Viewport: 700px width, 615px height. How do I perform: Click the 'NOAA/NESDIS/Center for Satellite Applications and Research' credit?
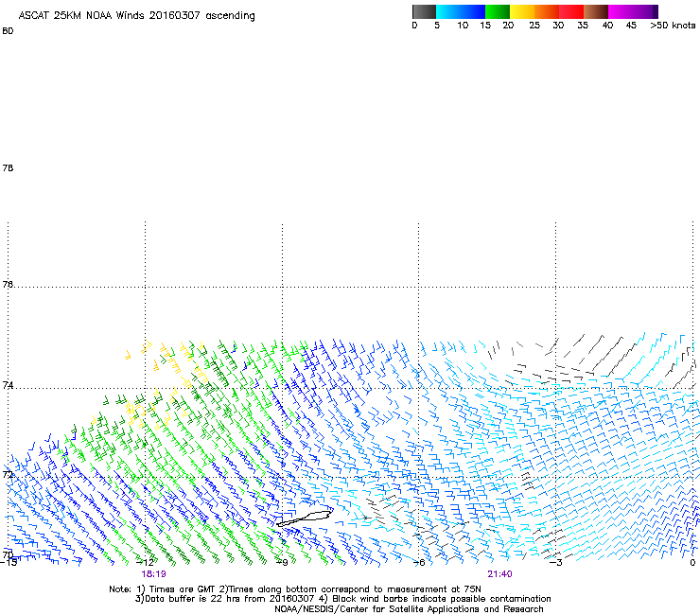coord(409,609)
